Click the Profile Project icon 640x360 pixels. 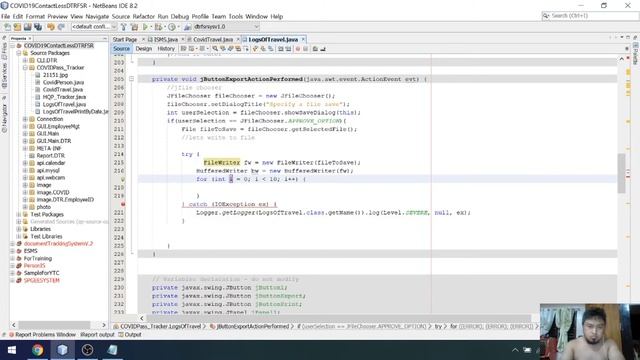coord(172,27)
